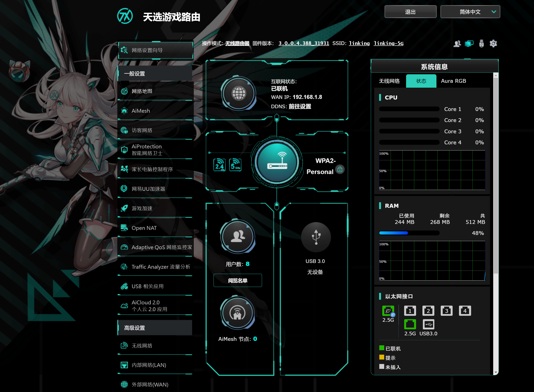Open 家长电脑控制程序 parental controls
The image size is (534, 392).
(156, 169)
